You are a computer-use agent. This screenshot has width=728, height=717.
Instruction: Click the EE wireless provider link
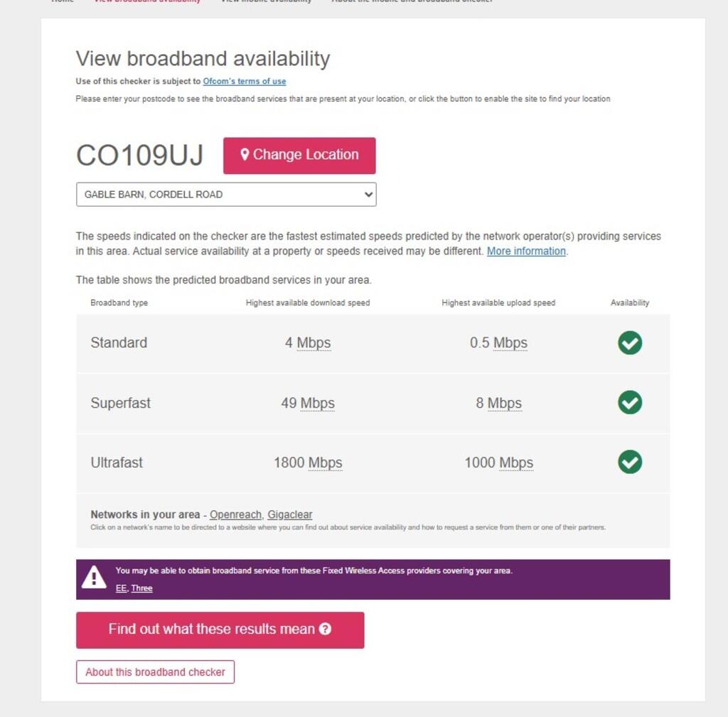click(121, 588)
